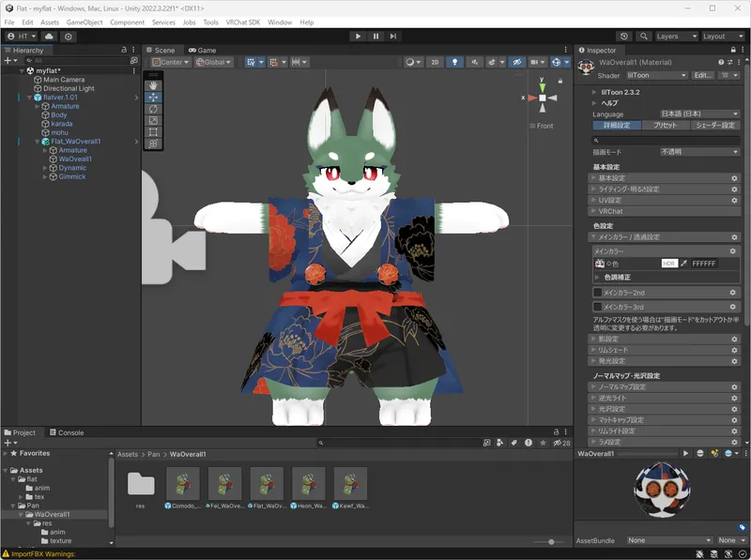Viewport: 751px width, 560px height.
Task: Click gear icon for 基本設定 section
Action: 734,178
